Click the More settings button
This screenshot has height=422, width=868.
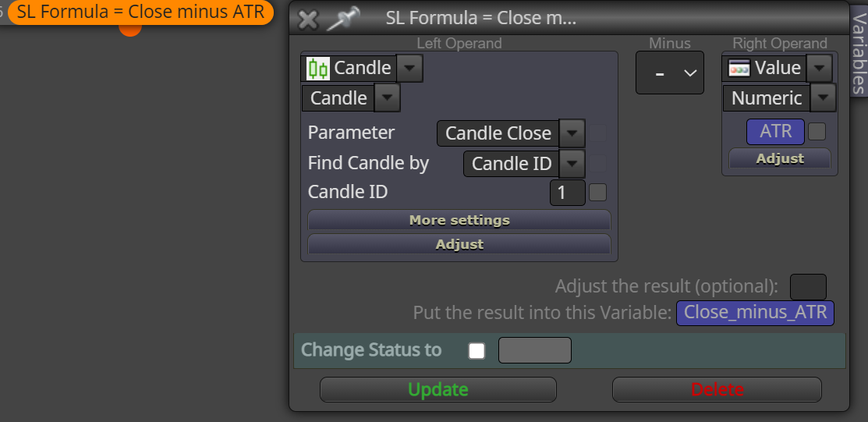coord(459,221)
